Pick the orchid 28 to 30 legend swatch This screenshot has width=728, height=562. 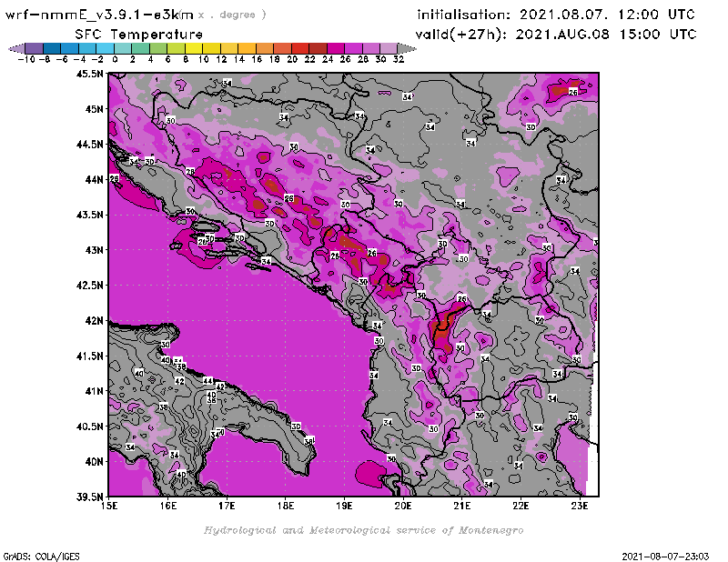click(x=371, y=48)
